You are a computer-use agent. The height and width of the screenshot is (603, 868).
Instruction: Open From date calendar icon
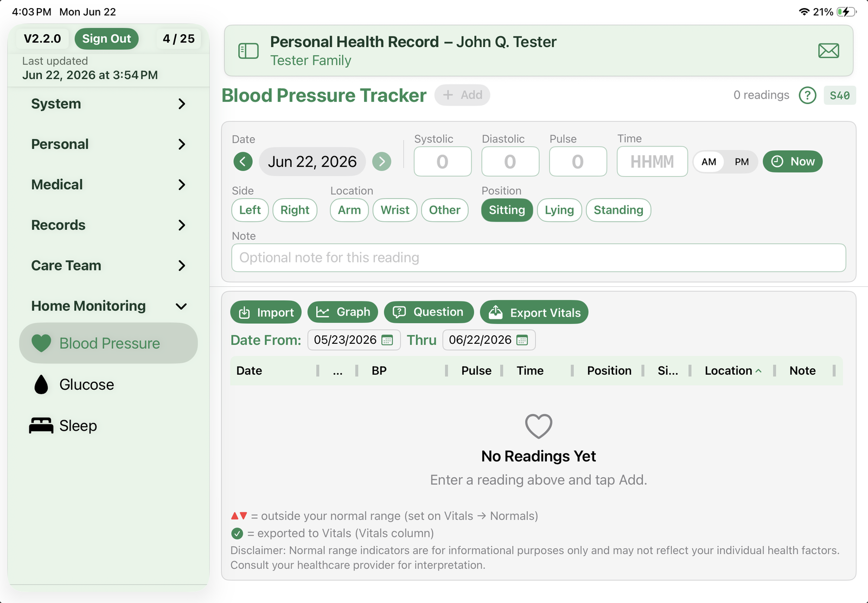387,340
